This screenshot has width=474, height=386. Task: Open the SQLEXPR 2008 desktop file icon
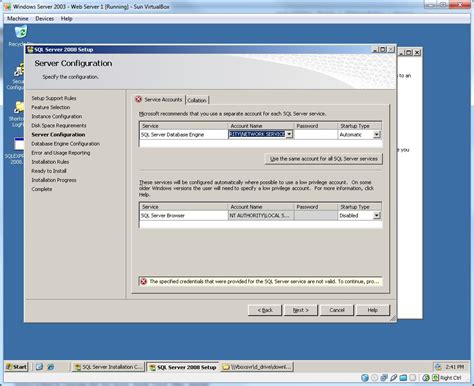click(19, 144)
